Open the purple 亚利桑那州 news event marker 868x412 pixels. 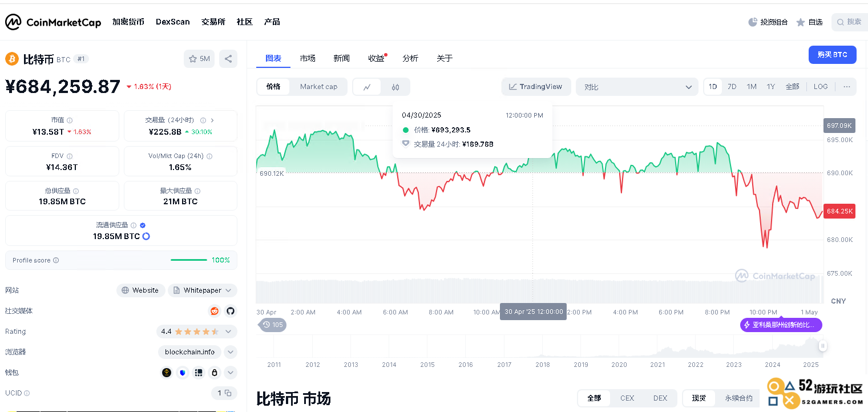pyautogui.click(x=781, y=325)
